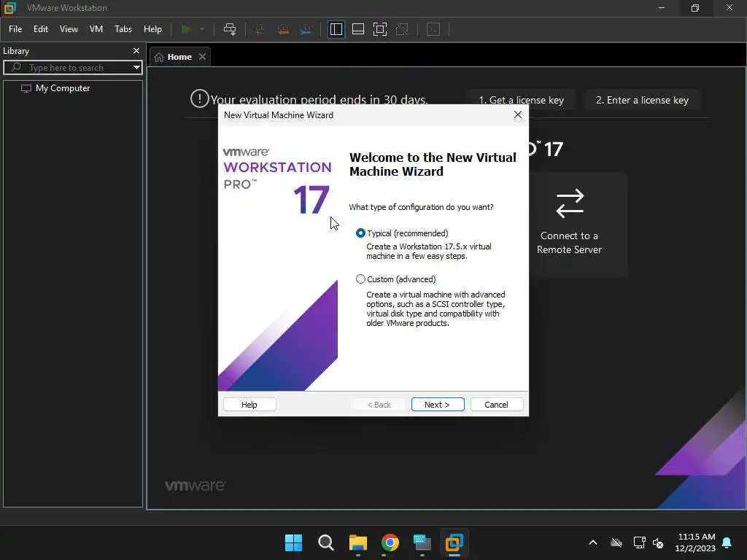Open the File menu
The height and width of the screenshot is (560, 747).
click(x=15, y=29)
